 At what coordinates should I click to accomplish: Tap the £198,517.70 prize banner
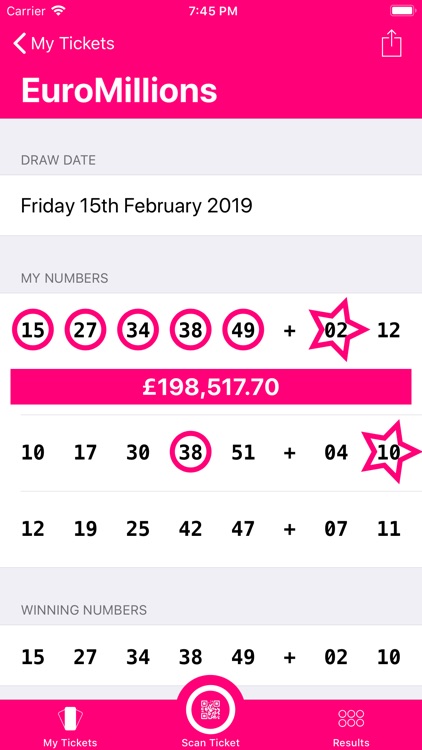tap(211, 386)
